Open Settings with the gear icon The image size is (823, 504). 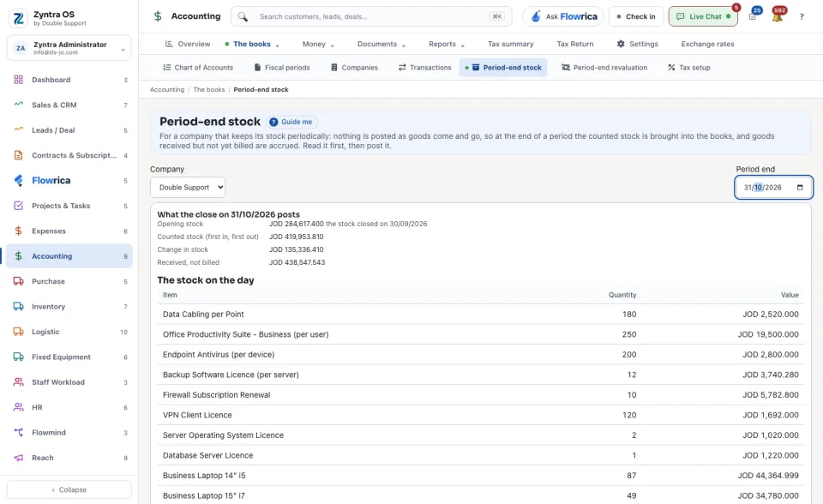point(637,44)
